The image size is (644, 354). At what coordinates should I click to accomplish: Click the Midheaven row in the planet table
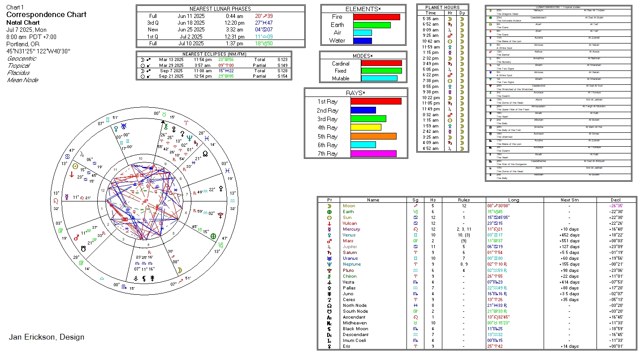[354, 323]
